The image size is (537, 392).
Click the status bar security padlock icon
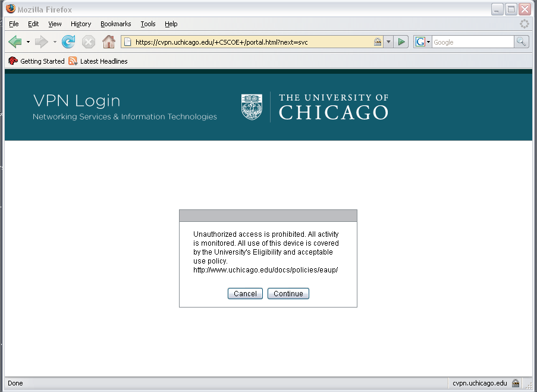pyautogui.click(x=516, y=383)
